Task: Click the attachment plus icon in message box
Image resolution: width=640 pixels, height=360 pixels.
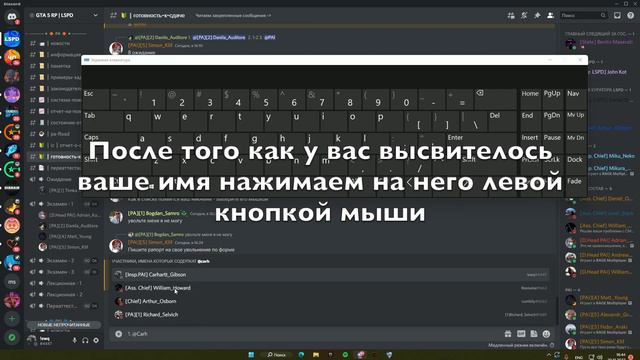Action: point(118,334)
